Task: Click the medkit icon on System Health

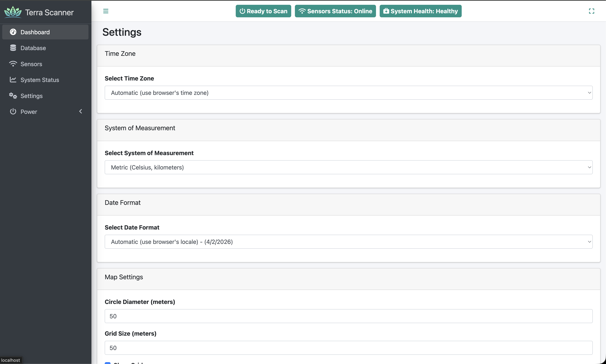Action: [386, 11]
